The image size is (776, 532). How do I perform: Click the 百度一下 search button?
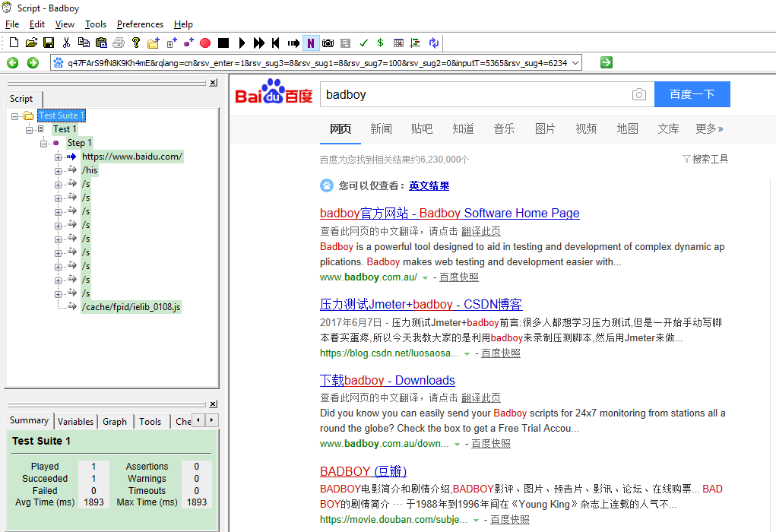pos(692,94)
